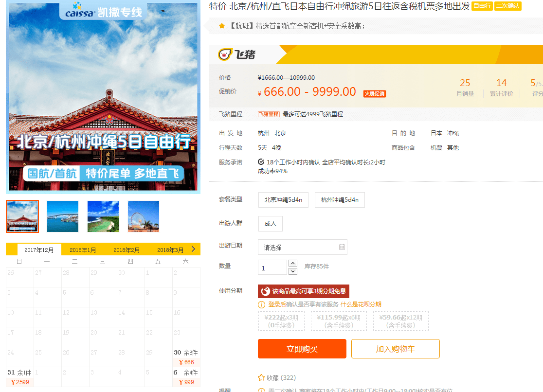Click the calendar icon in date field
The image size is (543, 392).
tap(342, 247)
